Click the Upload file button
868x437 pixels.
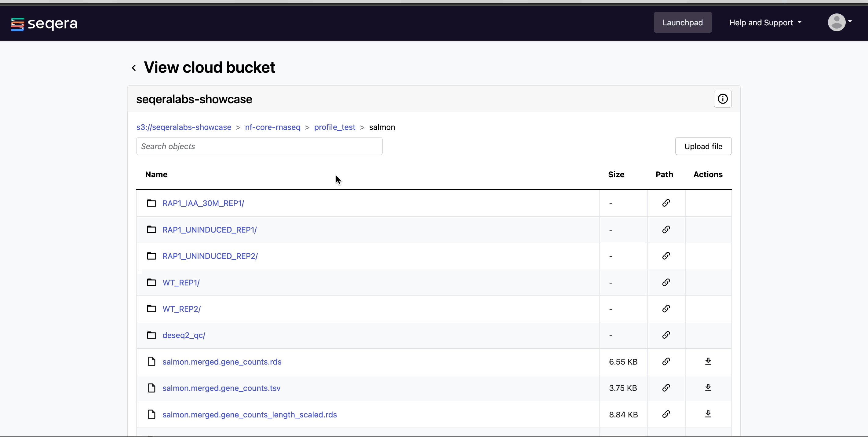(x=703, y=146)
